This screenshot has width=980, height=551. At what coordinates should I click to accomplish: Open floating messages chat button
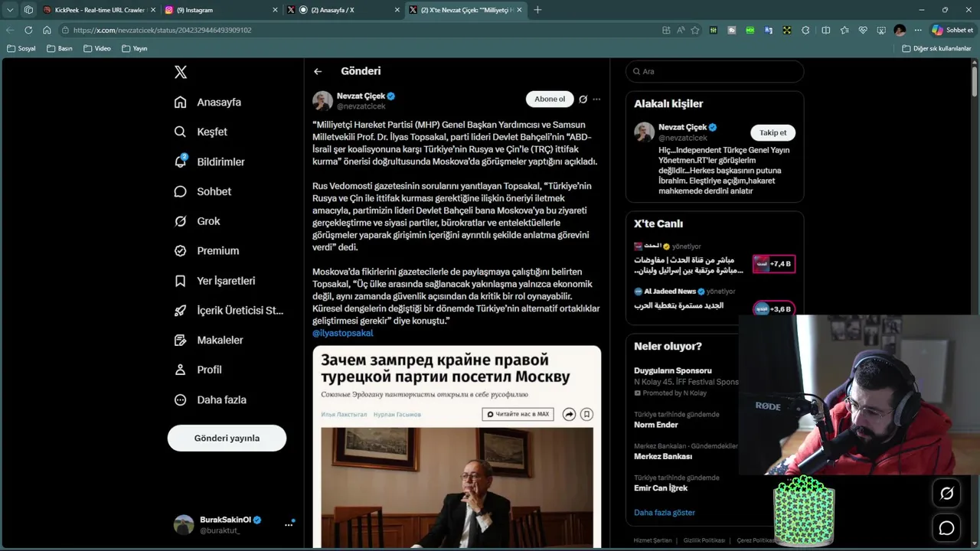pos(947,529)
